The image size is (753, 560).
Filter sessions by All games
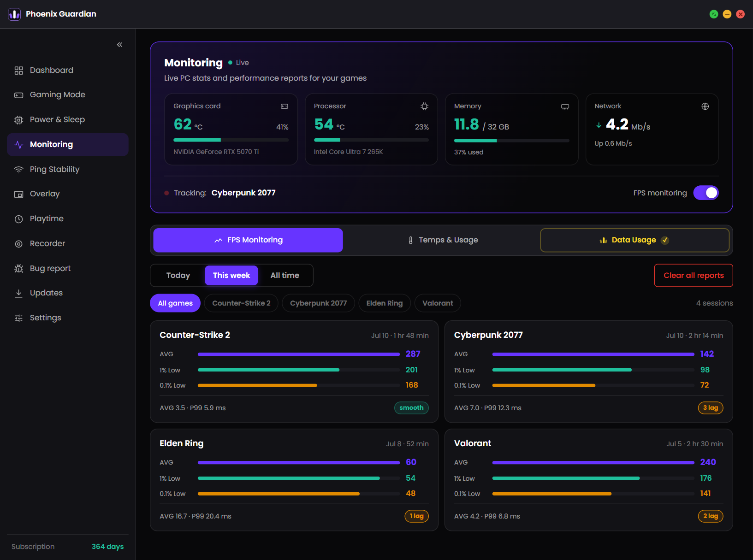point(175,303)
